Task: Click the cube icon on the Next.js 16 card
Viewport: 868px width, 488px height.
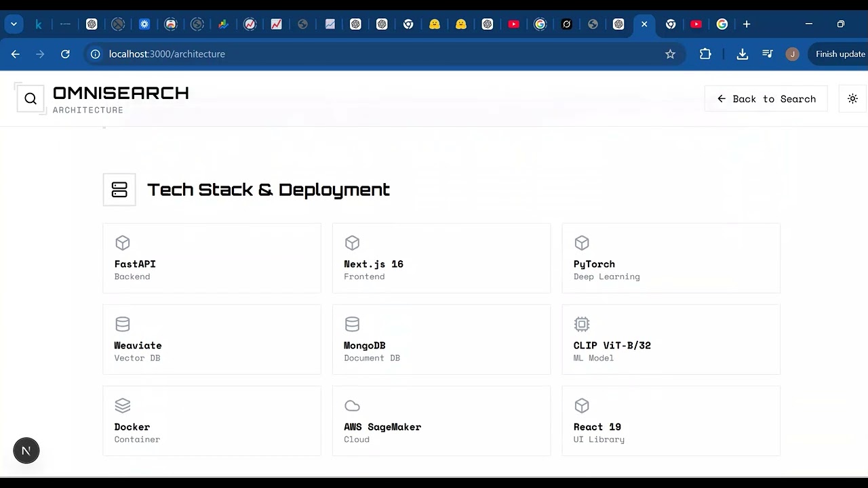Action: coord(352,243)
